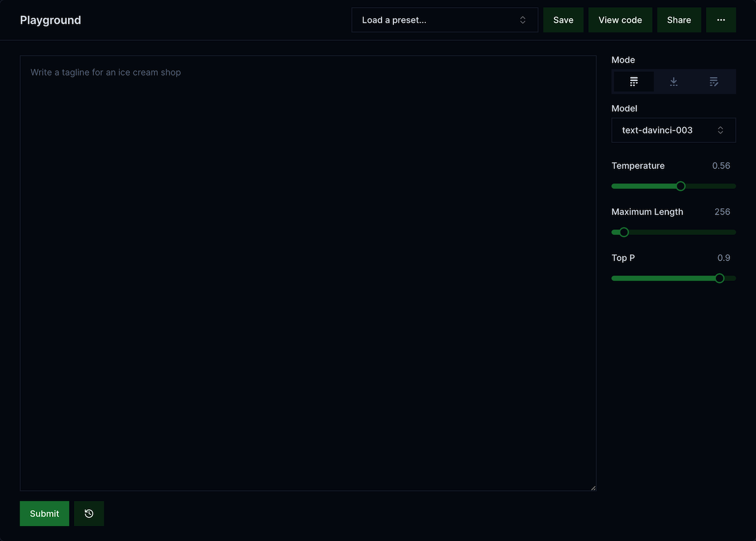756x541 pixels.
Task: Click the history icon next to Submit
Action: [x=89, y=513]
